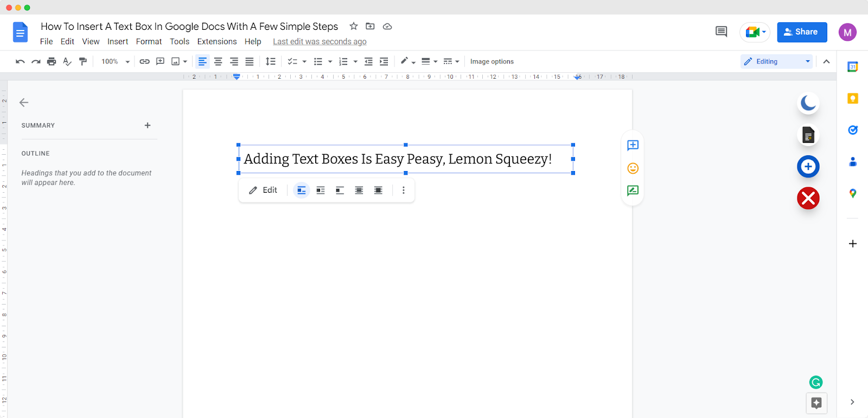Open the checklist menu dropdown arrow
The width and height of the screenshot is (868, 418).
304,62
